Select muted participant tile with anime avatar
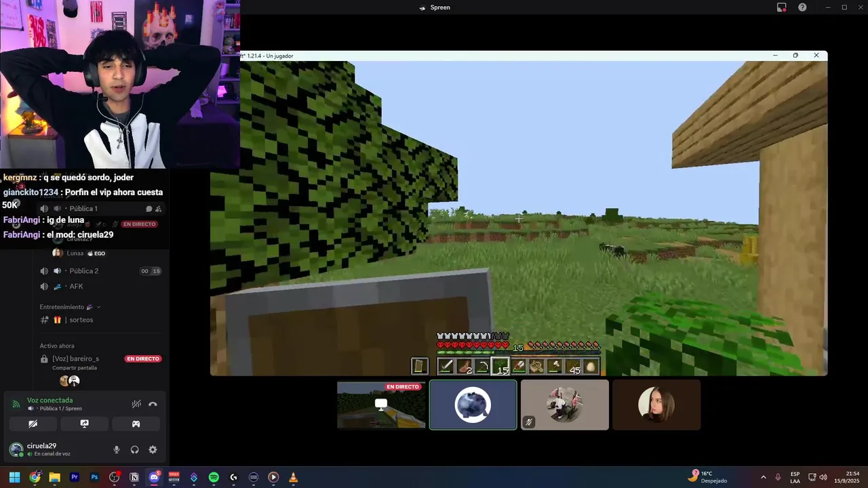 tap(565, 405)
